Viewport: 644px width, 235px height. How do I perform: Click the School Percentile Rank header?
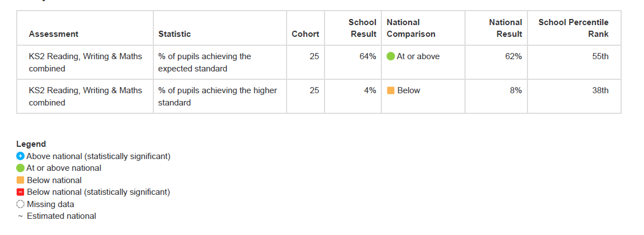[573, 28]
